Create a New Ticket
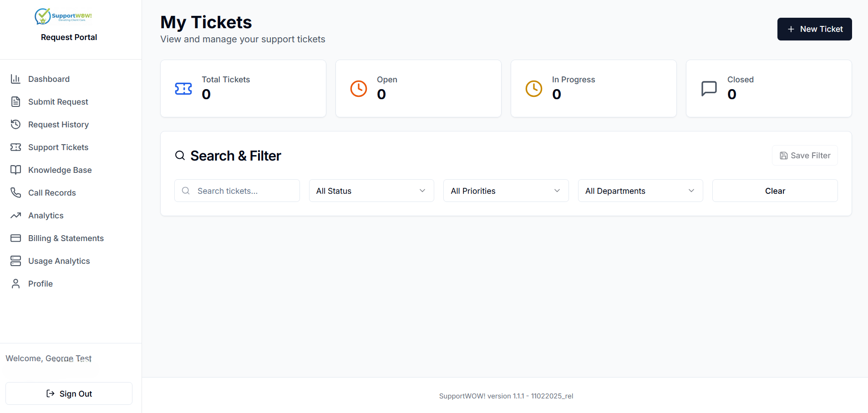This screenshot has width=868, height=413. pyautogui.click(x=814, y=29)
